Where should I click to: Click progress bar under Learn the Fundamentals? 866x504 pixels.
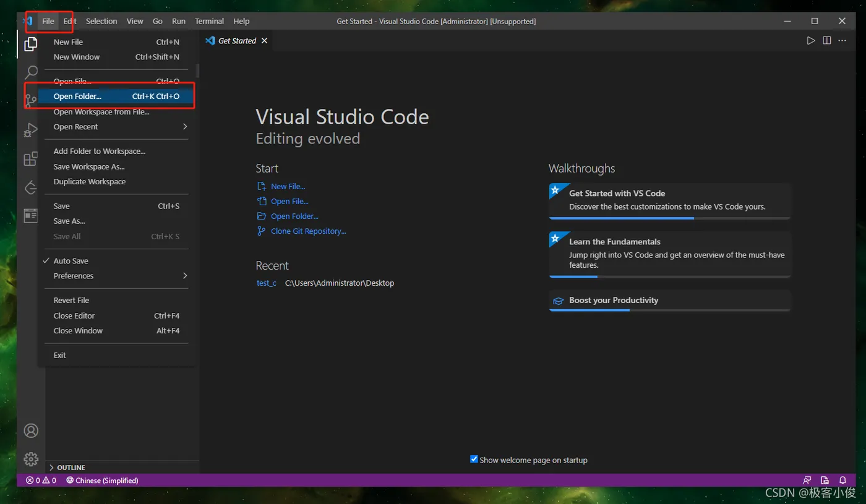pyautogui.click(x=669, y=276)
